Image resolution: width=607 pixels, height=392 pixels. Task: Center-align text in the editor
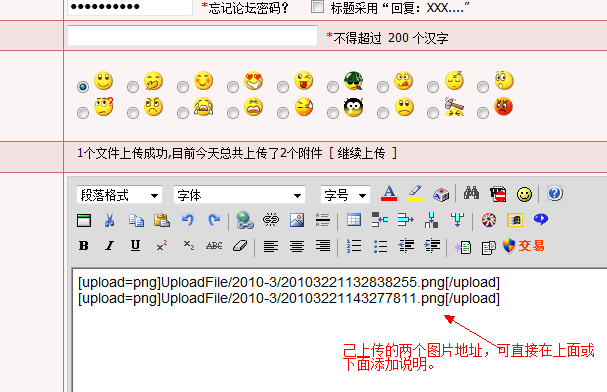[297, 246]
